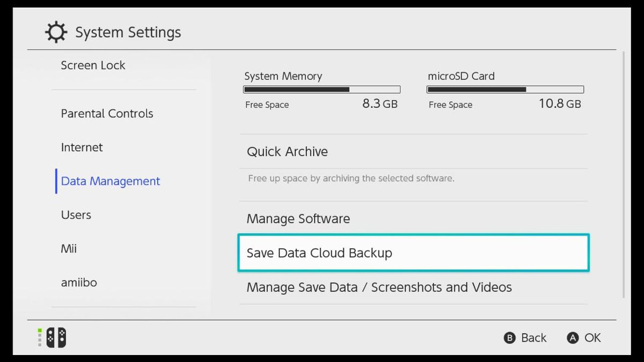
Task: Click the microSD Card storage bar
Action: pos(504,89)
